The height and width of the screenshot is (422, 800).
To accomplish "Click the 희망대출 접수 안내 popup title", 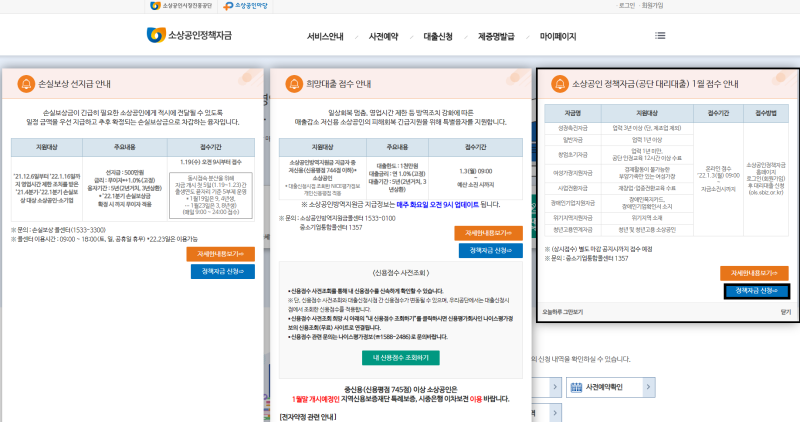I will 338,84.
